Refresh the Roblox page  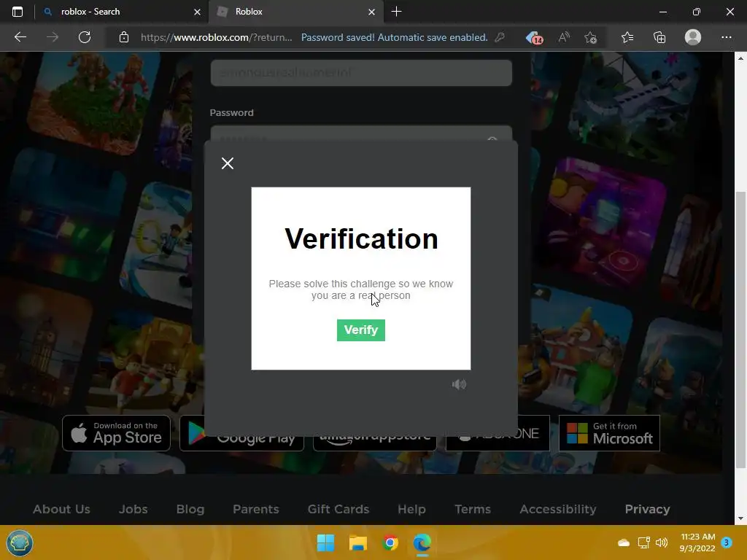click(85, 37)
